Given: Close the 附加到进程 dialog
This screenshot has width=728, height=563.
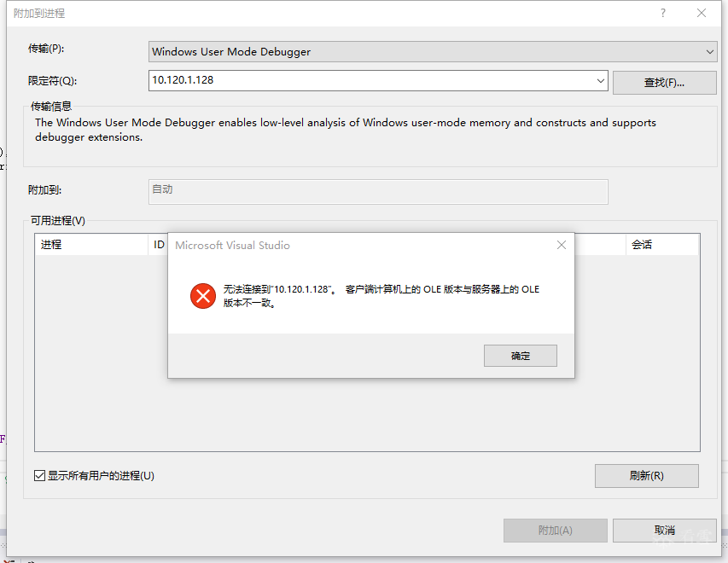Looking at the screenshot, I should point(702,13).
